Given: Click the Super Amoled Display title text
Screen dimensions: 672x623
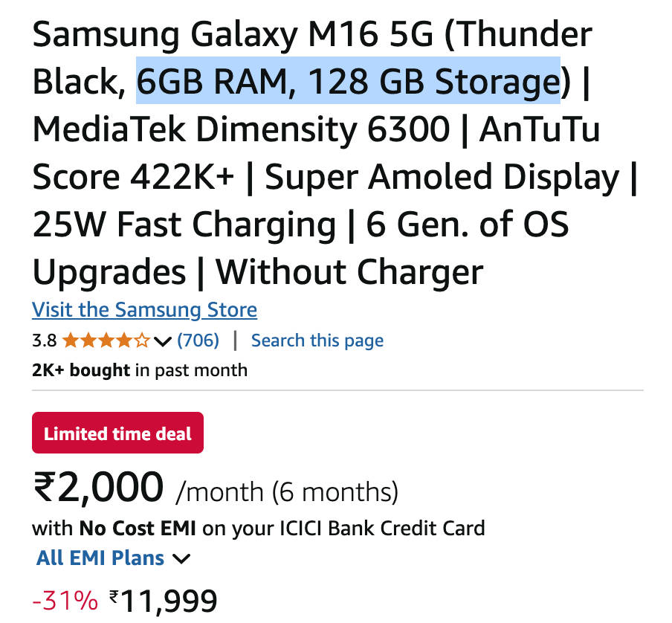Looking at the screenshot, I should (442, 178).
